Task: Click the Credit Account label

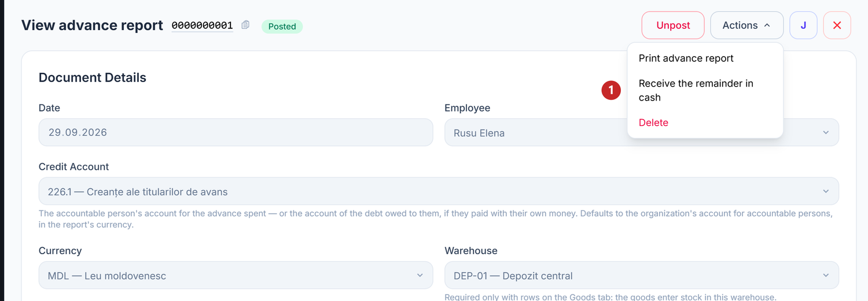Action: pos(73,166)
